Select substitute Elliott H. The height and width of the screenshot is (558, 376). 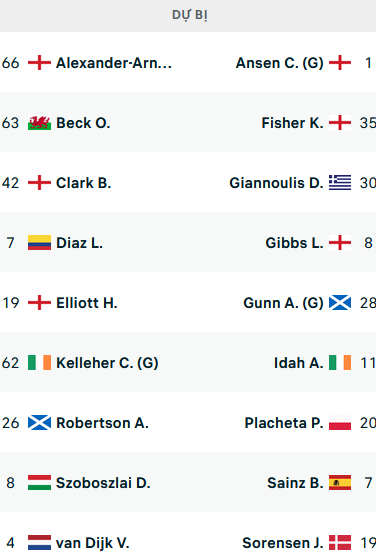tap(87, 303)
